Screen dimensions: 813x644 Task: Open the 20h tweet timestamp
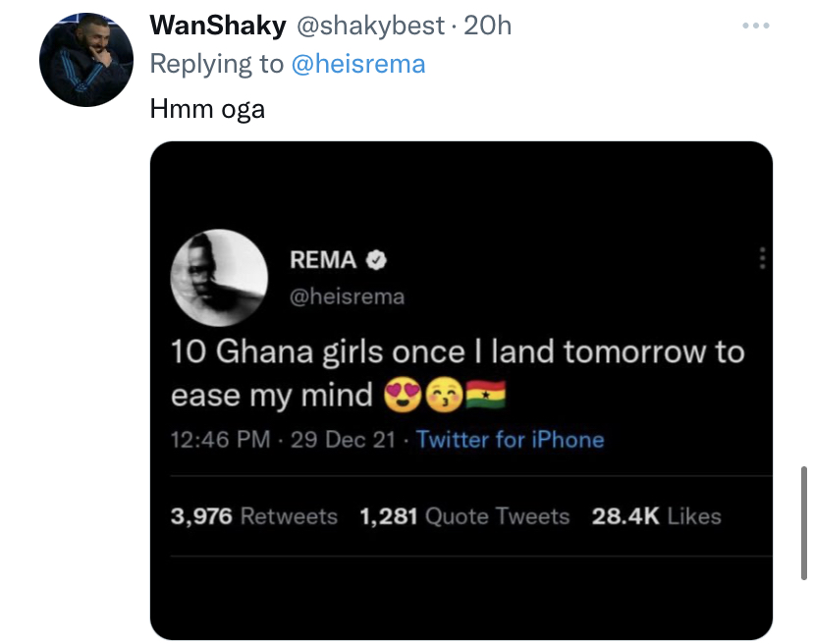pyautogui.click(x=488, y=27)
